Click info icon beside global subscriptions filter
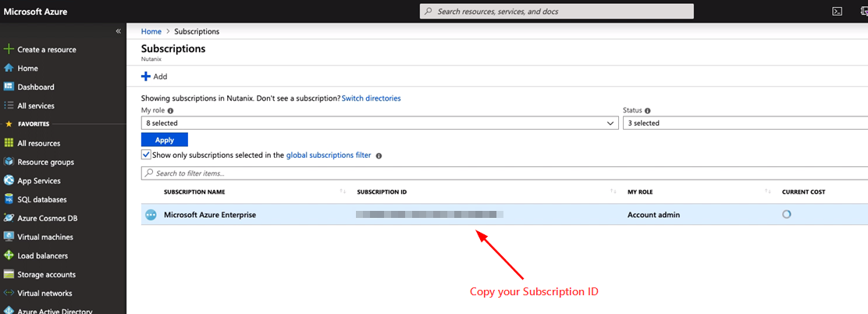Screen dimensions: 868x314 tap(379, 155)
